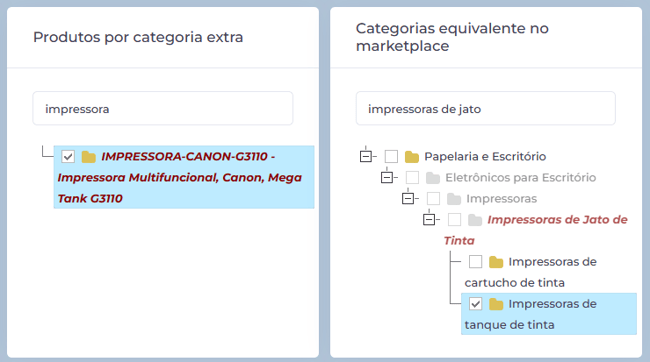Click the tanque de tinta folder icon
This screenshot has width=650, height=362.
[496, 304]
